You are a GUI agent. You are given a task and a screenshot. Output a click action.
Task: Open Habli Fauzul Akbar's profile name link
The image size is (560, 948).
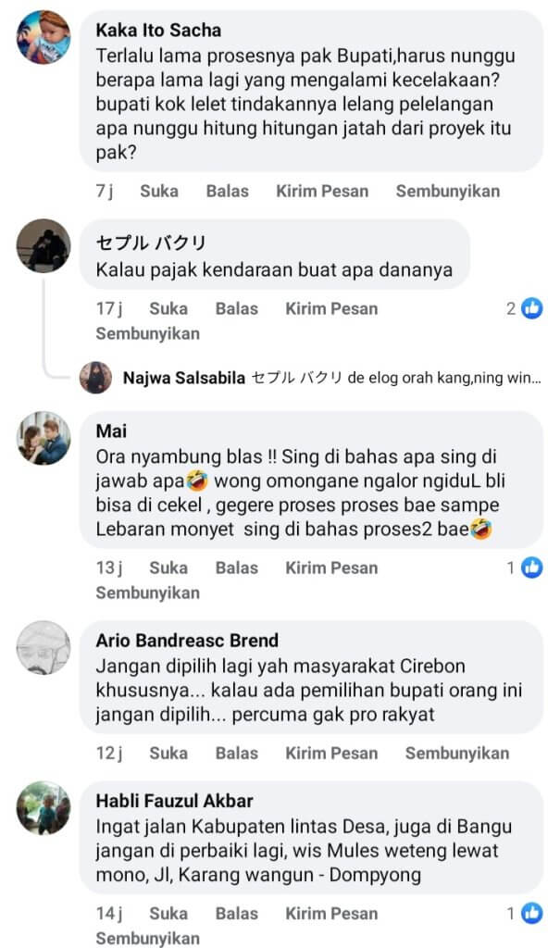tap(174, 801)
